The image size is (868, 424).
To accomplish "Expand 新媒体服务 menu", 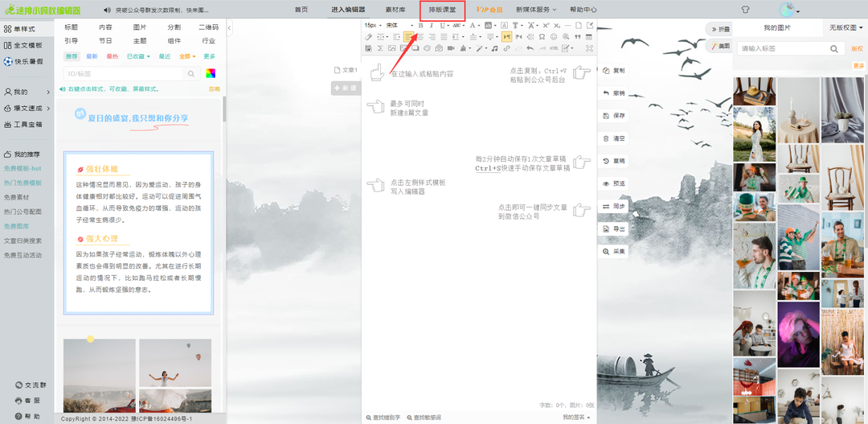I will click(536, 10).
